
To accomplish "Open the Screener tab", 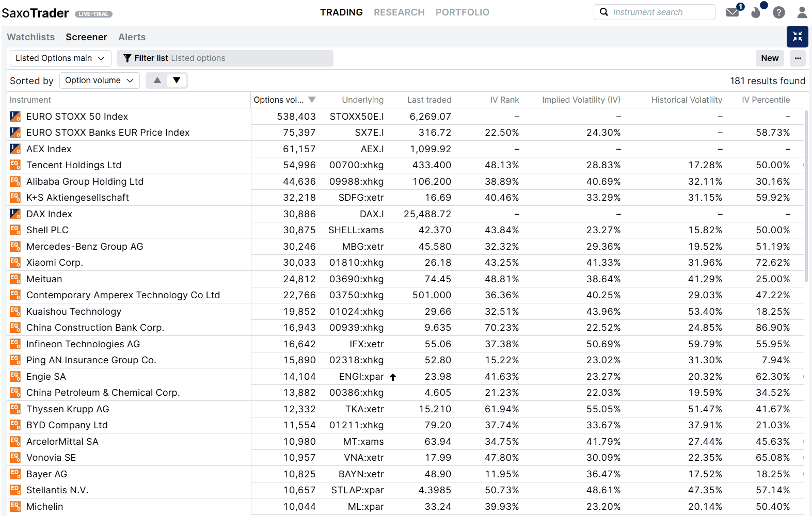I will pyautogui.click(x=86, y=37).
